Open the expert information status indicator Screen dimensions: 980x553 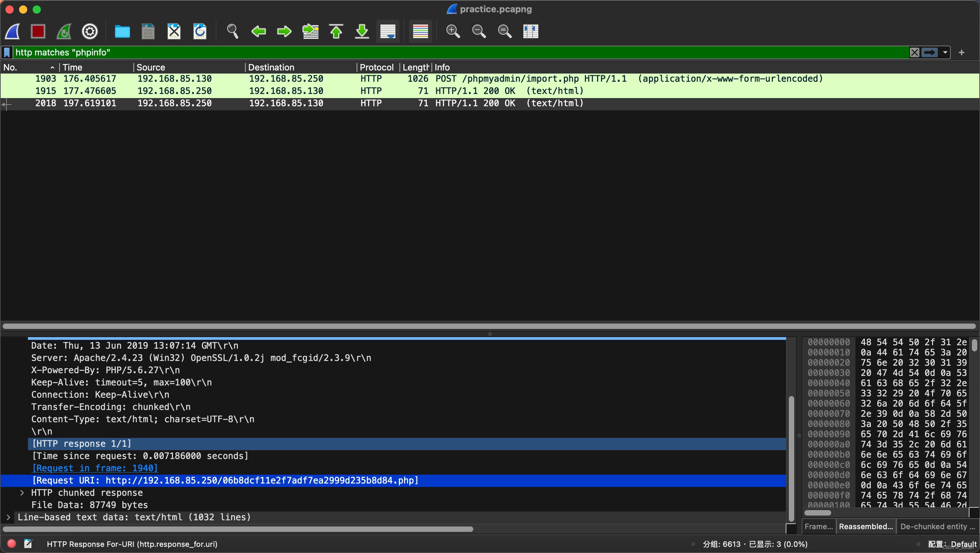click(12, 543)
